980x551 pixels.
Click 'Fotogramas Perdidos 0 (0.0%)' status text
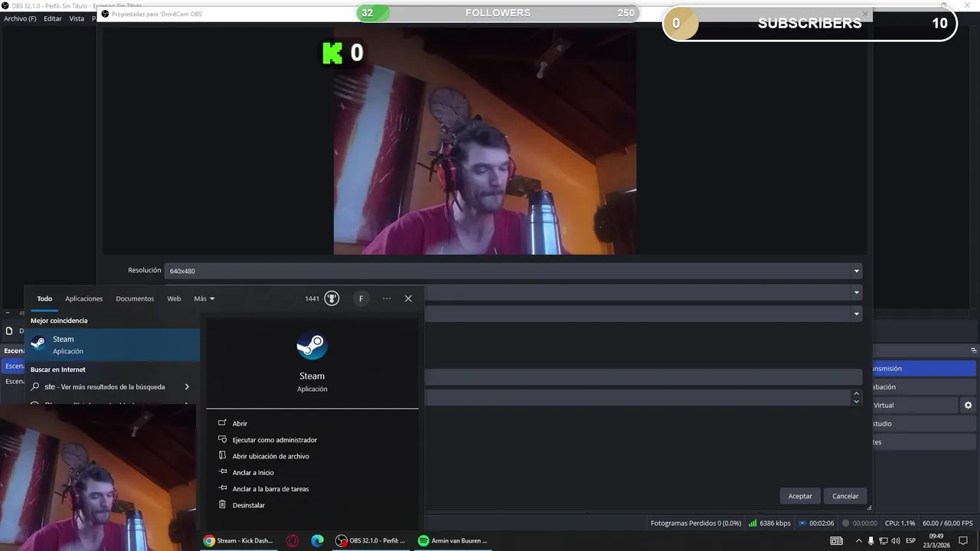696,523
